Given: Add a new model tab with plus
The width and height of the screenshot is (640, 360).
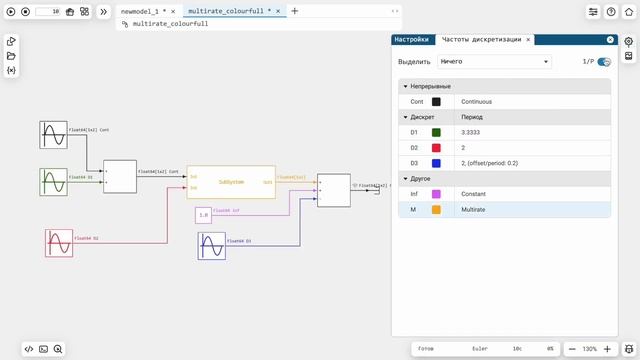Looking at the screenshot, I should pyautogui.click(x=295, y=11).
